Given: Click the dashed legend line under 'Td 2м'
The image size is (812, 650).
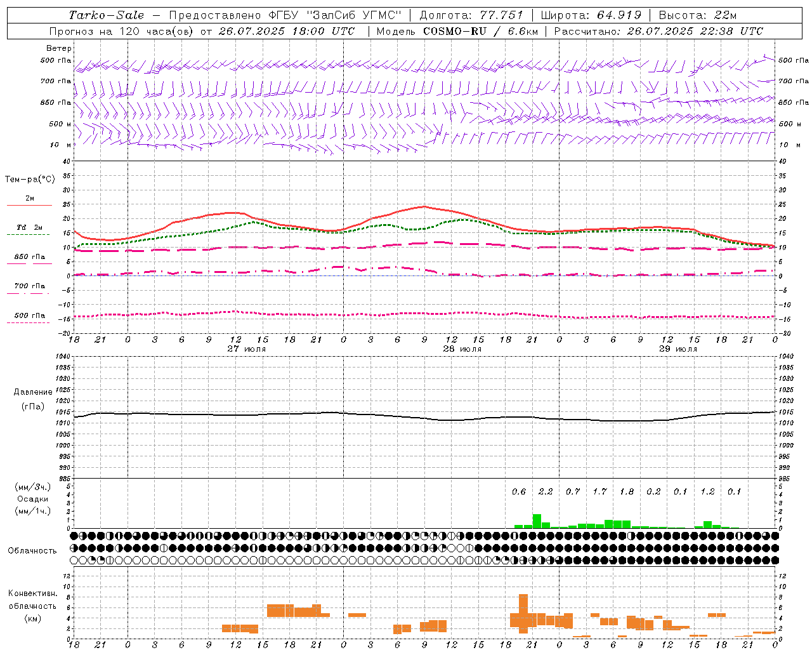Looking at the screenshot, I should (28, 235).
